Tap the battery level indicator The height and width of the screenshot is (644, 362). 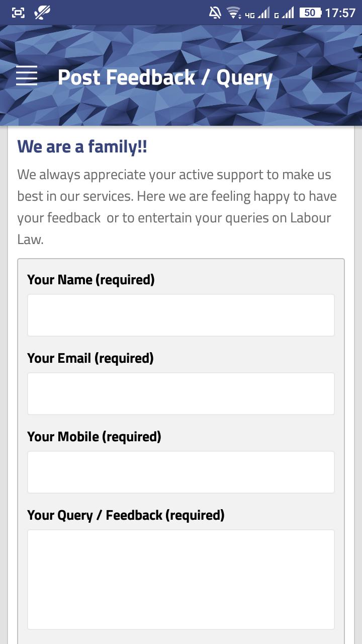pos(310,13)
